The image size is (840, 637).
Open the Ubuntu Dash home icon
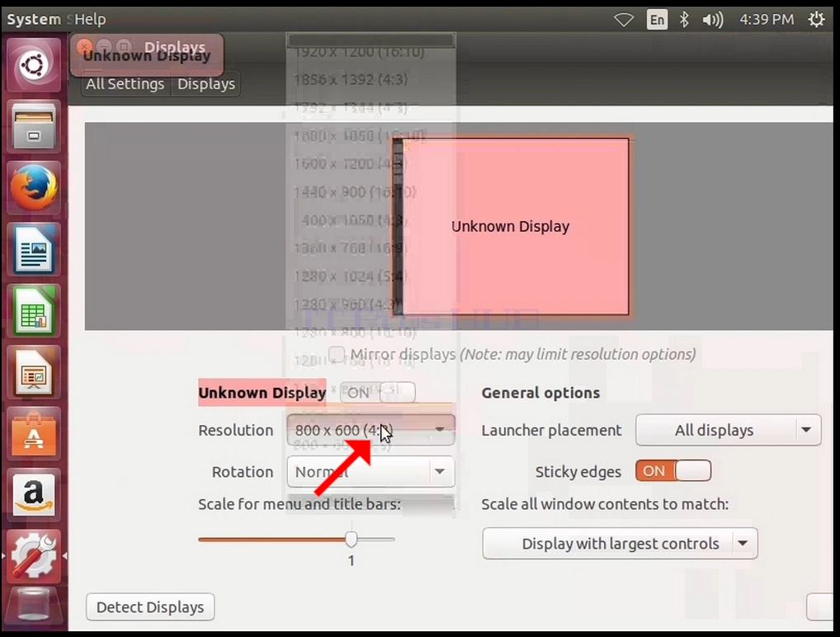click(34, 65)
